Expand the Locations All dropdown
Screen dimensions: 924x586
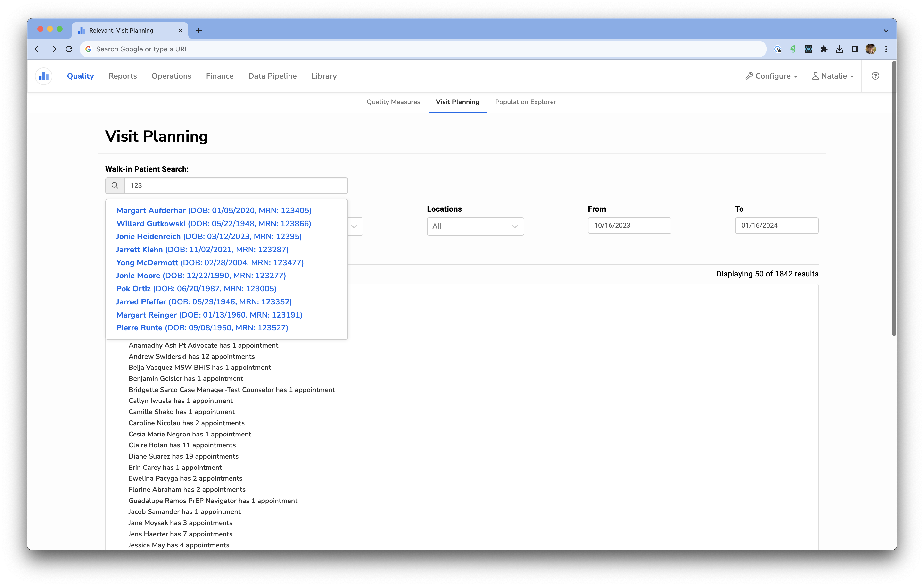(x=475, y=226)
